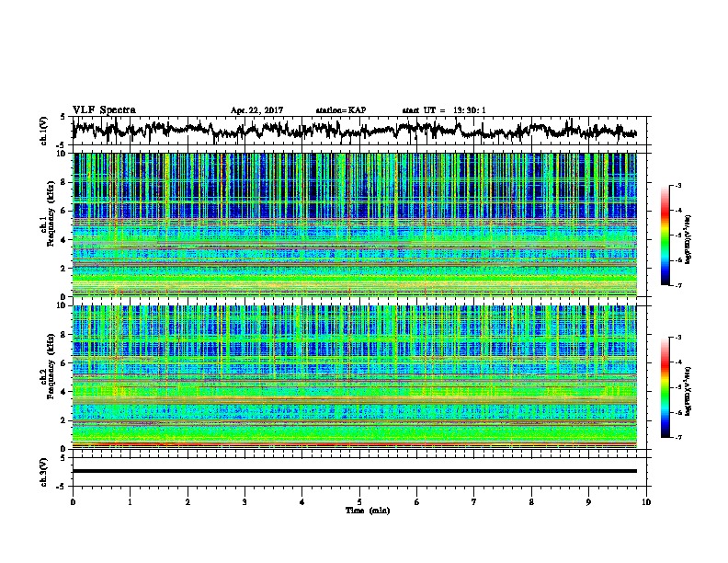Click ch.1 frequency tick "10" kHz
This screenshot has height=563, width=728.
[63, 154]
